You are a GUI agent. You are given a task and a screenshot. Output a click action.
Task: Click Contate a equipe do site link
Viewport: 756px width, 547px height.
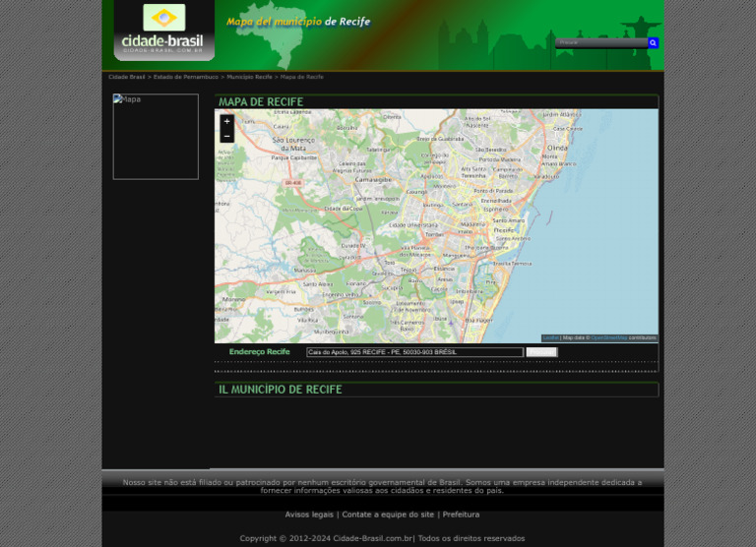coord(388,515)
